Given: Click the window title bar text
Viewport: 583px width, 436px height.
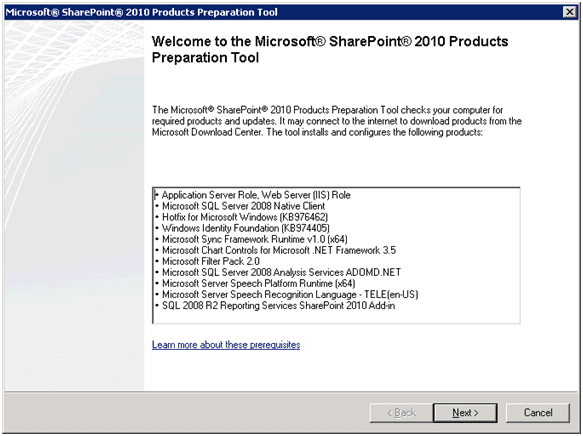Looking at the screenshot, I should point(141,12).
